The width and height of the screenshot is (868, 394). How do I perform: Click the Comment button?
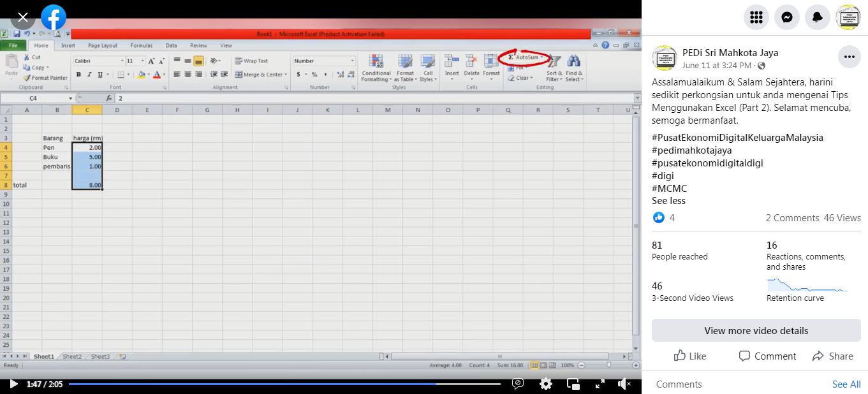[767, 356]
